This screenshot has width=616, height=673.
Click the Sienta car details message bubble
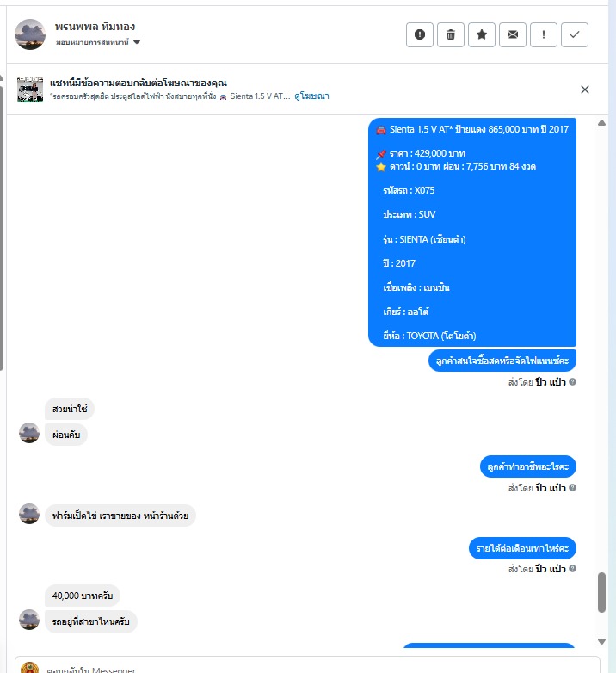[471, 232]
